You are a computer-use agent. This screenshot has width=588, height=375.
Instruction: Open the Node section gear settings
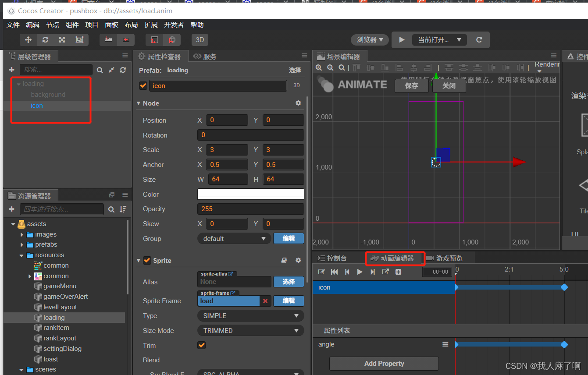click(298, 103)
